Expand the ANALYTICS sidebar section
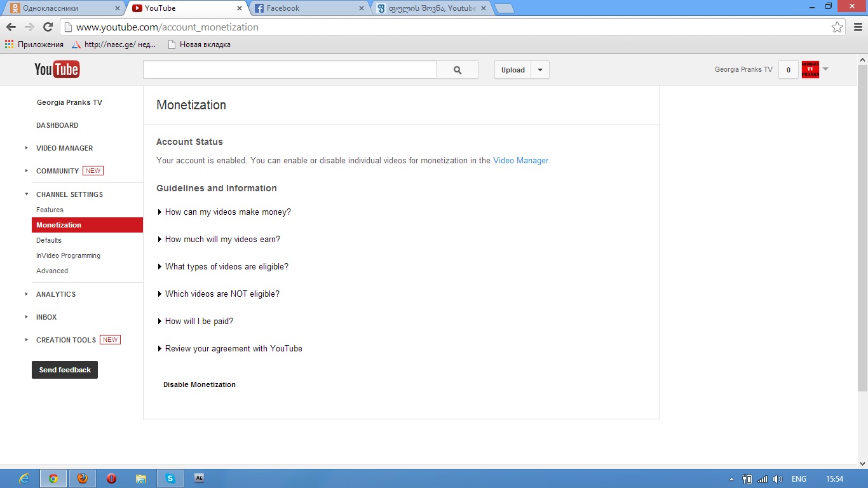The height and width of the screenshot is (488, 868). pyautogui.click(x=26, y=294)
